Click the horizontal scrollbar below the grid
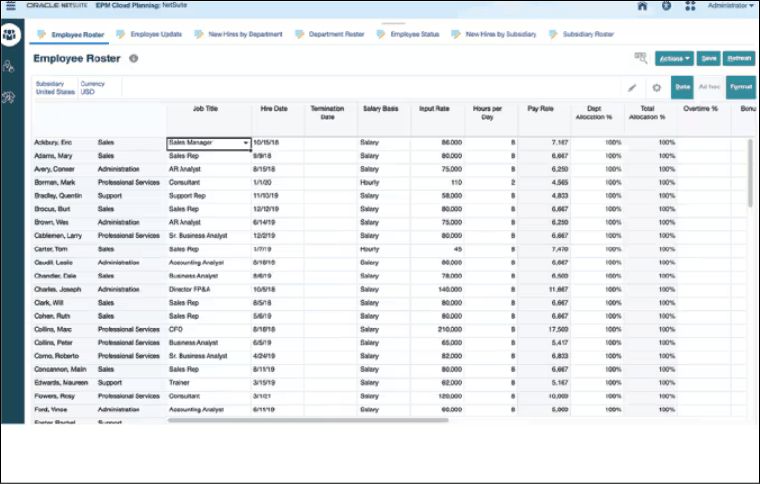The height and width of the screenshot is (484, 760). coord(308,421)
